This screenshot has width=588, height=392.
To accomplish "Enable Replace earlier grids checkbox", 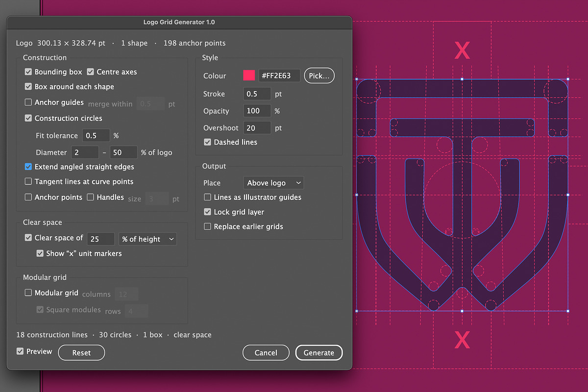I will coord(208,226).
